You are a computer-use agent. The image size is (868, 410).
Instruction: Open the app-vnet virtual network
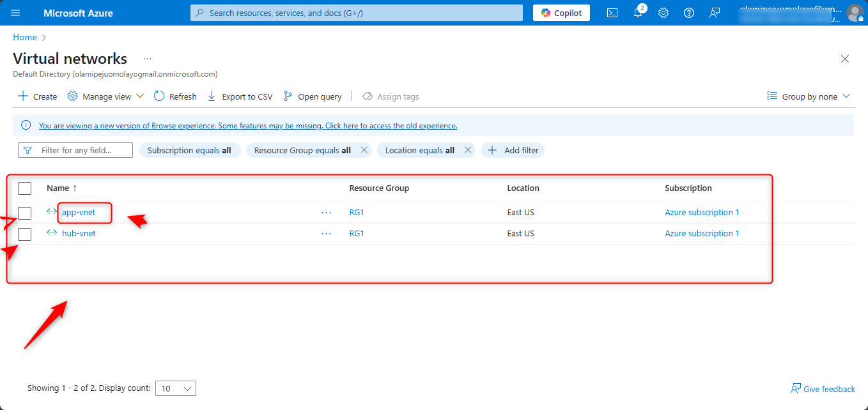(x=79, y=212)
